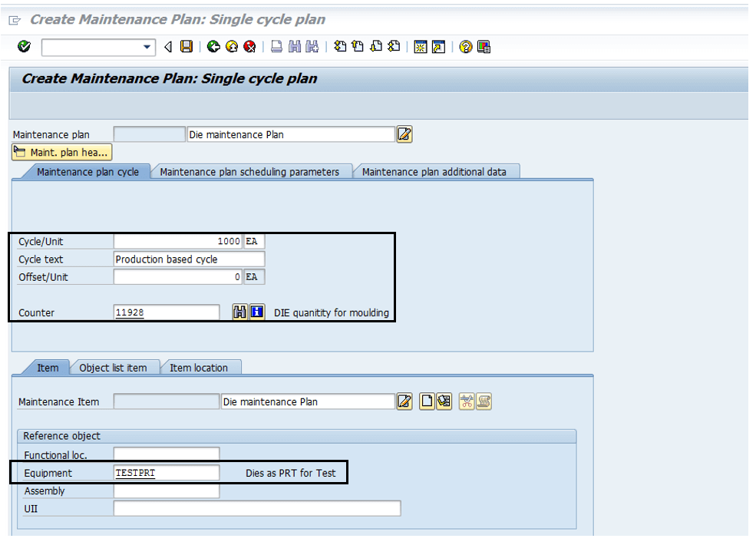
Task: Expand the command field dropdown
Action: point(147,47)
